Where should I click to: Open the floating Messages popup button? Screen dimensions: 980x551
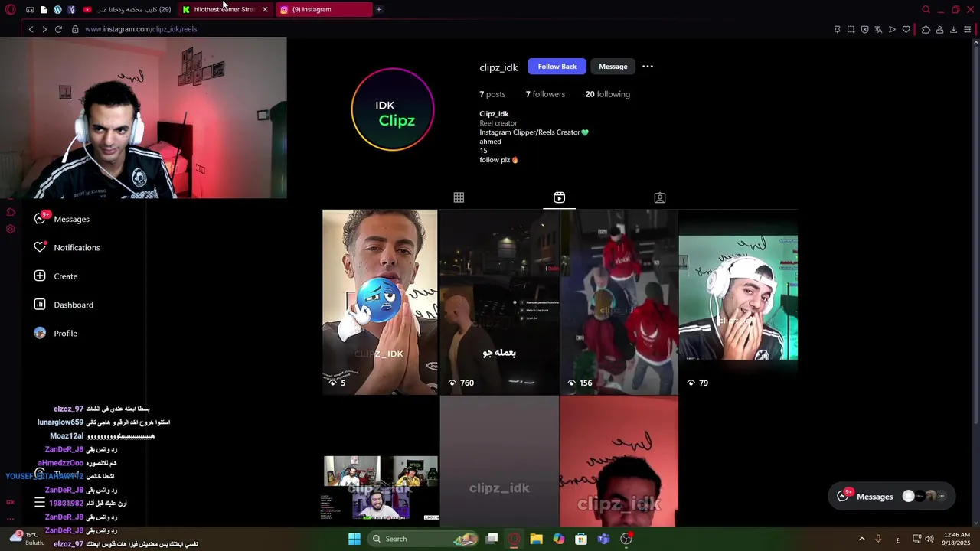pyautogui.click(x=892, y=496)
